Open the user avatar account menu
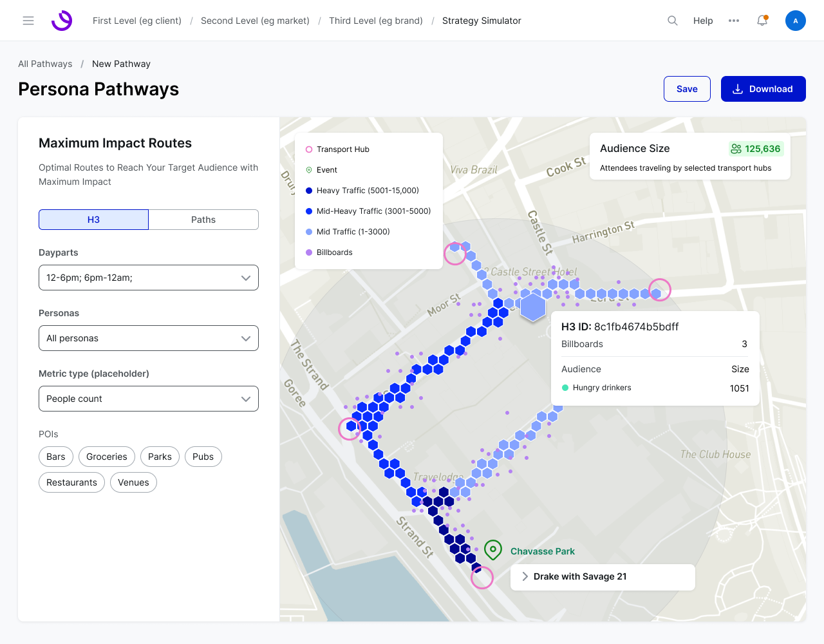The width and height of the screenshot is (824, 644). click(x=796, y=21)
